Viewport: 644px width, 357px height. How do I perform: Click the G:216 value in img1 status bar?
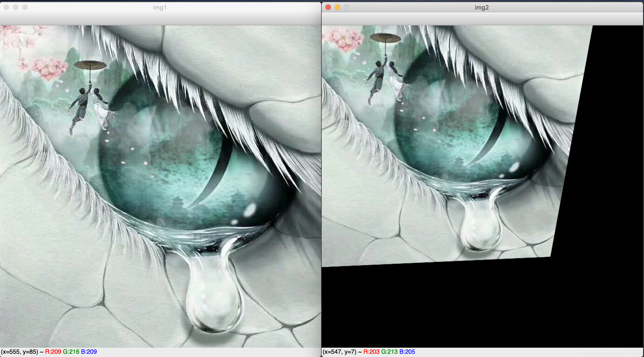pyautogui.click(x=71, y=351)
